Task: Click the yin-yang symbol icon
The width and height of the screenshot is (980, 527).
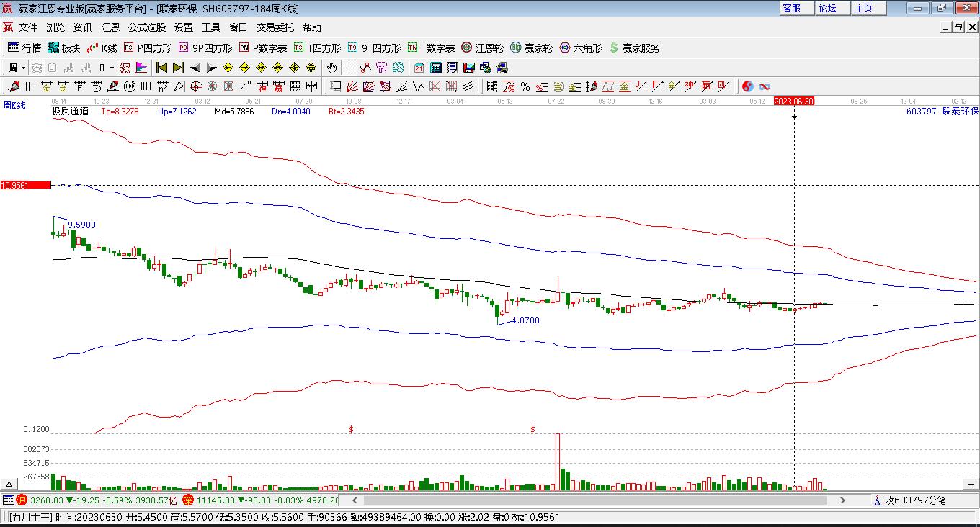Action: pos(748,86)
